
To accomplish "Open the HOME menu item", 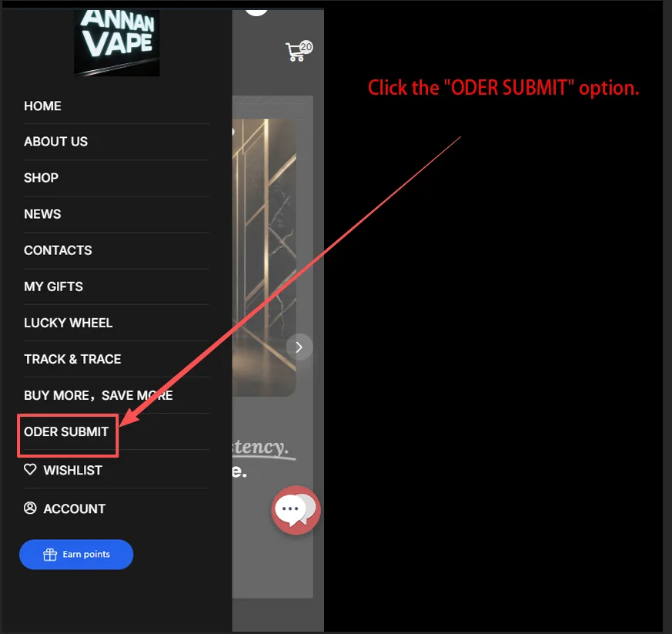I will click(42, 106).
